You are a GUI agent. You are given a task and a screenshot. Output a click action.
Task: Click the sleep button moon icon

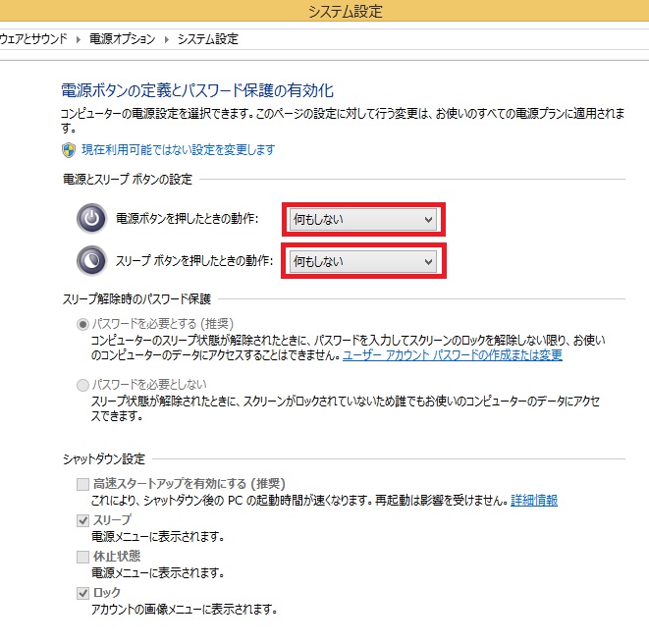(91, 261)
